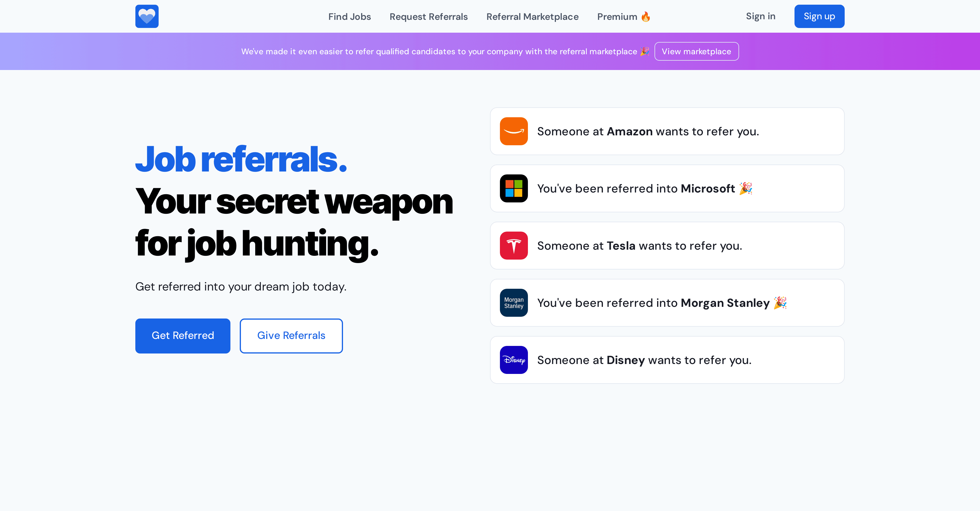The width and height of the screenshot is (980, 511).
Task: Navigate to Request Referrals
Action: click(428, 16)
